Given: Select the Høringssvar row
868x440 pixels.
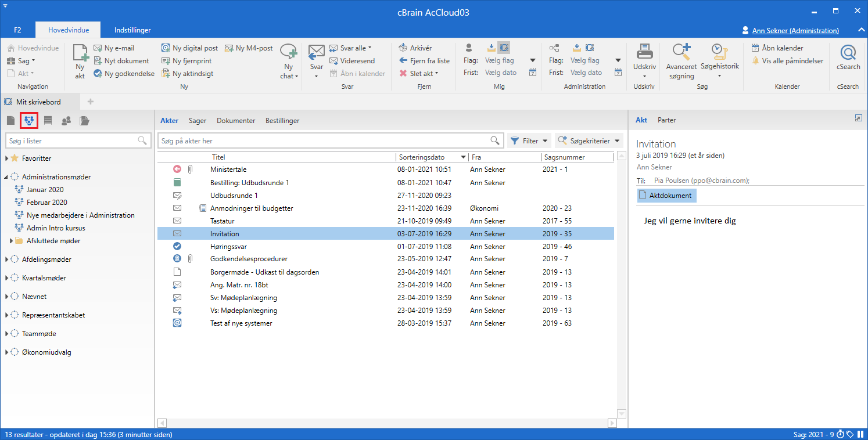Looking at the screenshot, I should 385,246.
